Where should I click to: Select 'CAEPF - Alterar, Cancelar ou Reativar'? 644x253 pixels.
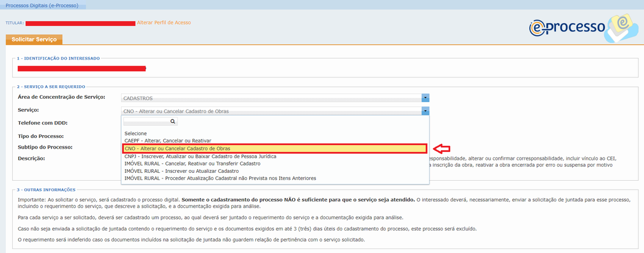(x=168, y=141)
